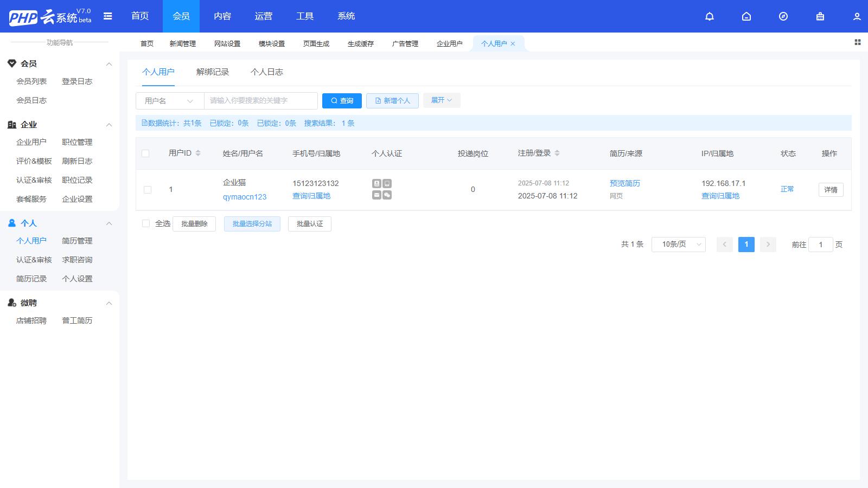Close the 个人用户 page tab

tap(513, 44)
